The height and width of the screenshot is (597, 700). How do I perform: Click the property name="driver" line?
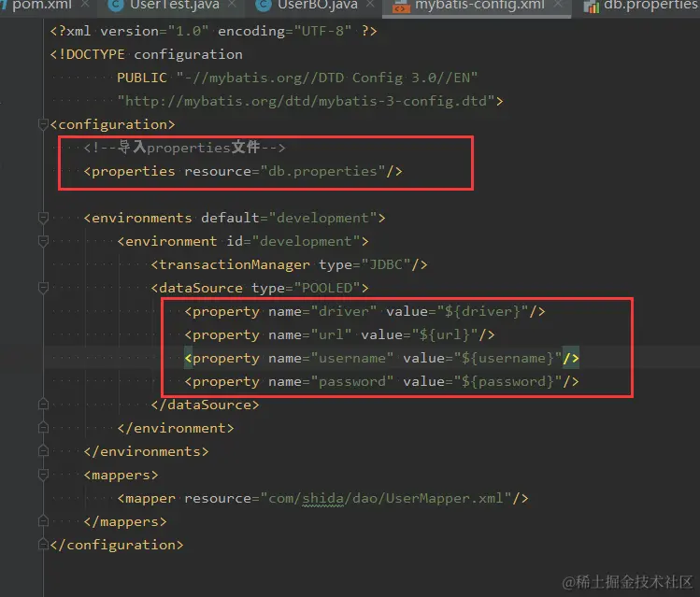pos(364,311)
